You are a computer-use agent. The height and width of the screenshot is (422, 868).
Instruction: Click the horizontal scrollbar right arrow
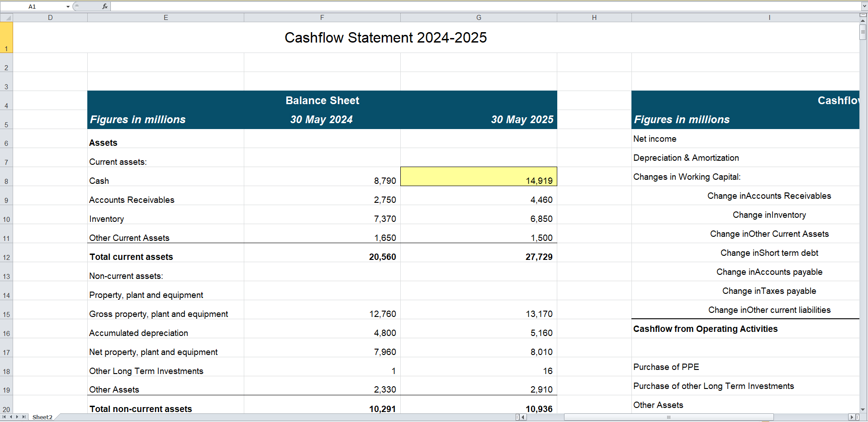[851, 417]
